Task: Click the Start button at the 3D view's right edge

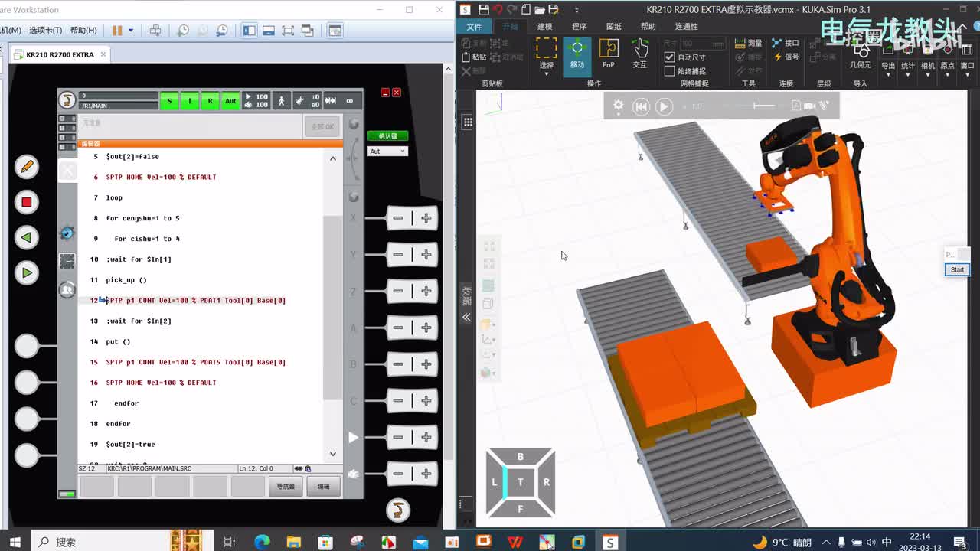Action: coord(957,269)
